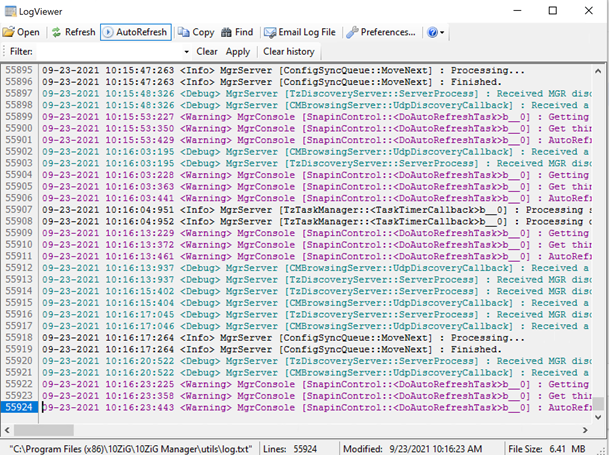
Task: Click the Copy text label
Action: point(203,32)
